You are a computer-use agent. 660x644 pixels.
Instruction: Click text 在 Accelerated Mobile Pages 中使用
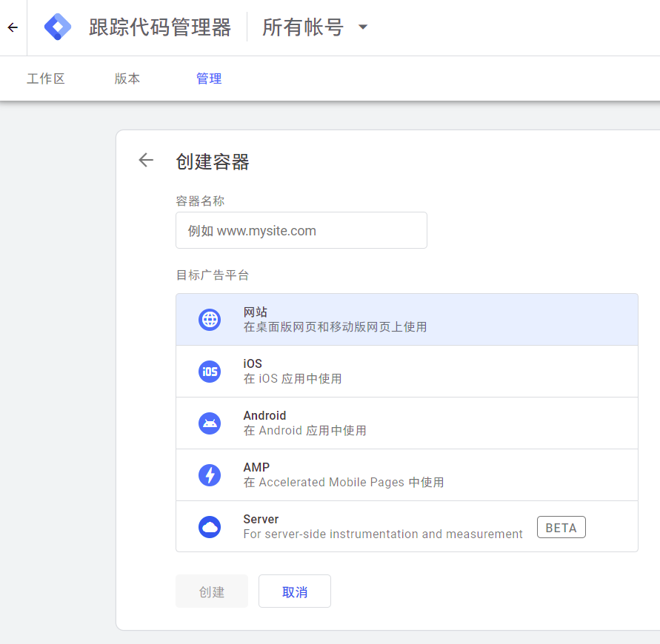tap(344, 482)
